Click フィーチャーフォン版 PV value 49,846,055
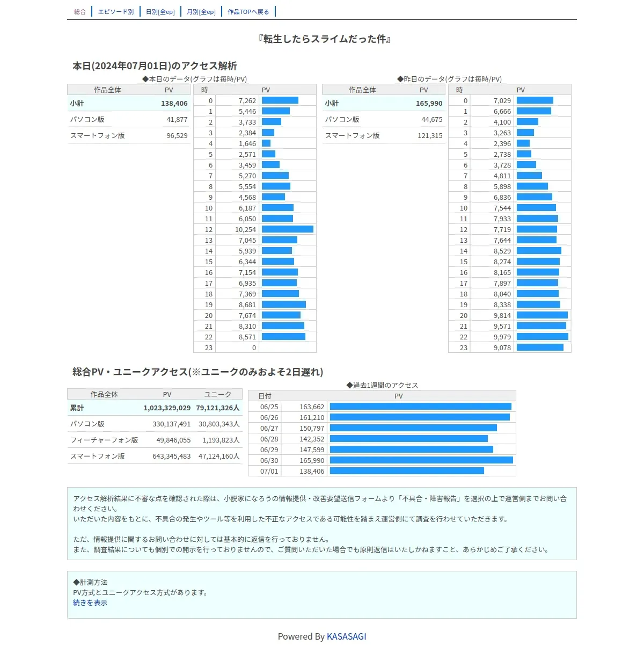644x645 pixels. 174,440
